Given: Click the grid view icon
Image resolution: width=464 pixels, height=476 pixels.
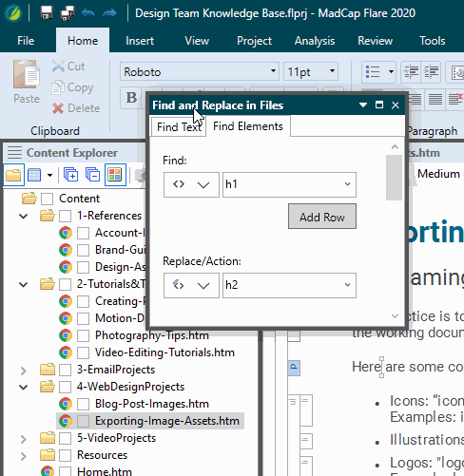Looking at the screenshot, I should tap(34, 175).
